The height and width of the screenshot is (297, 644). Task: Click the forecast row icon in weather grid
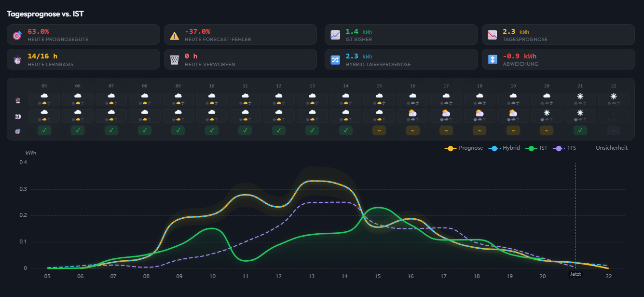(18, 100)
